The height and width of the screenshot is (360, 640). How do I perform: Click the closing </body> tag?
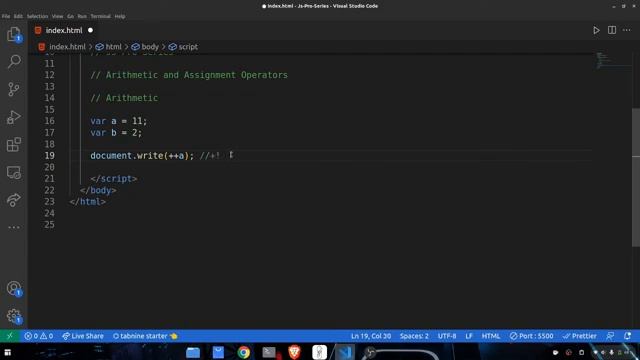[98, 190]
